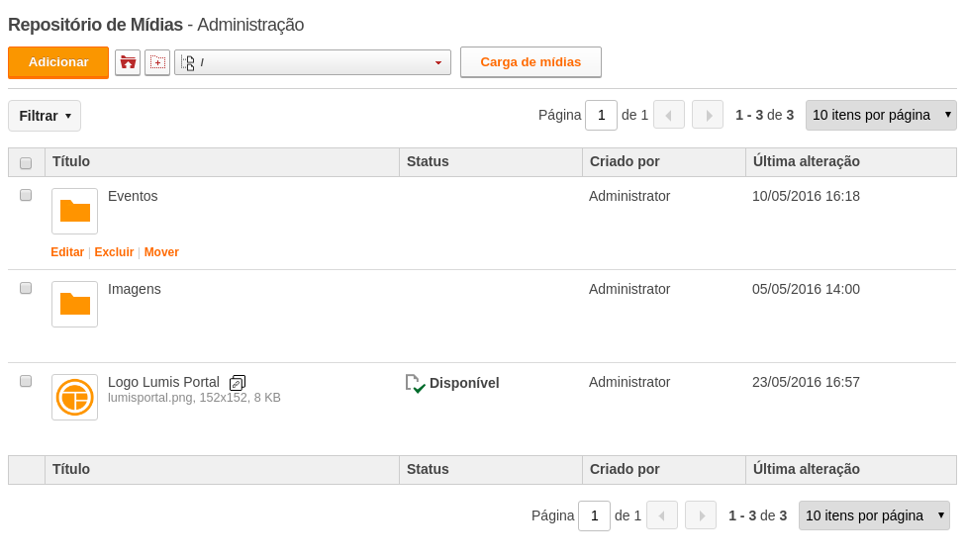Click the Adicionar button
Screen dimensions: 965x560
(58, 62)
